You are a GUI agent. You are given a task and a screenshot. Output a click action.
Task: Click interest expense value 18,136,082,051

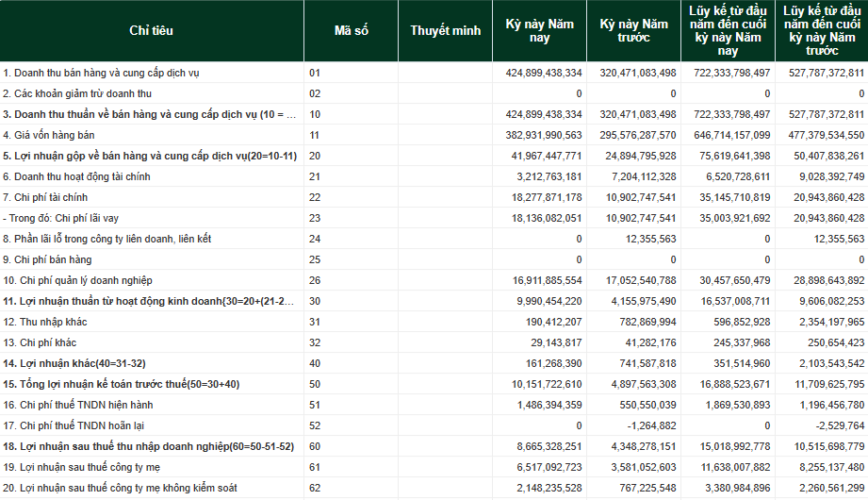click(547, 218)
